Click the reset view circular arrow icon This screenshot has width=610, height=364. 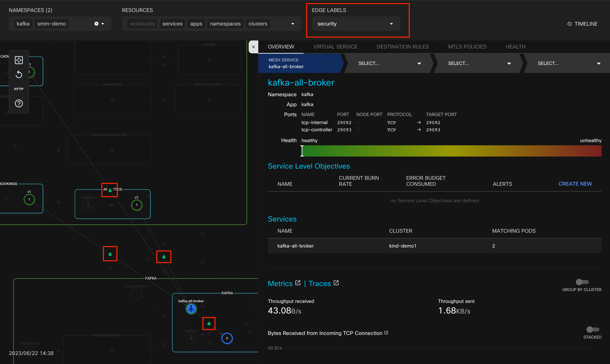point(19,74)
